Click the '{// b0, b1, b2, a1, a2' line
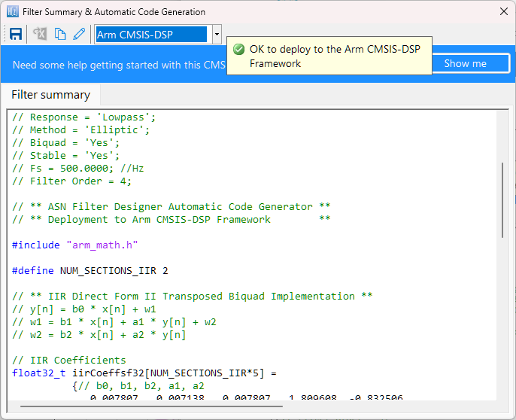Screen dimensions: 516x420 138,386
